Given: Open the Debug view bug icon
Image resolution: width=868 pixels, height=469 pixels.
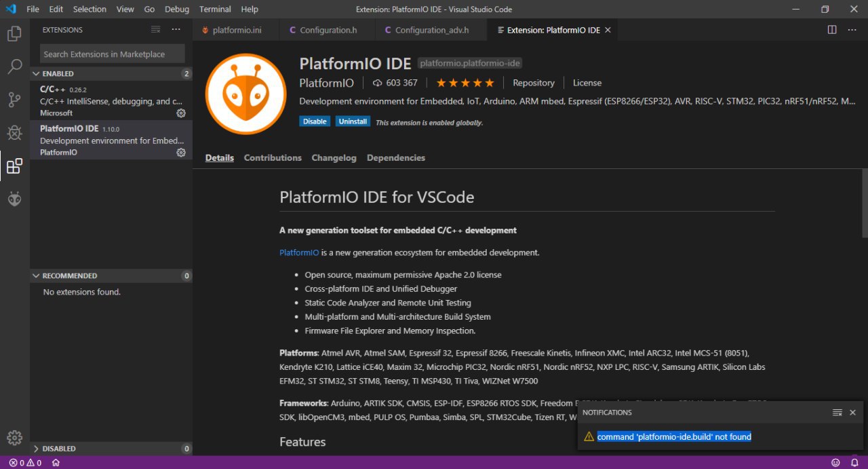Looking at the screenshot, I should click(14, 133).
